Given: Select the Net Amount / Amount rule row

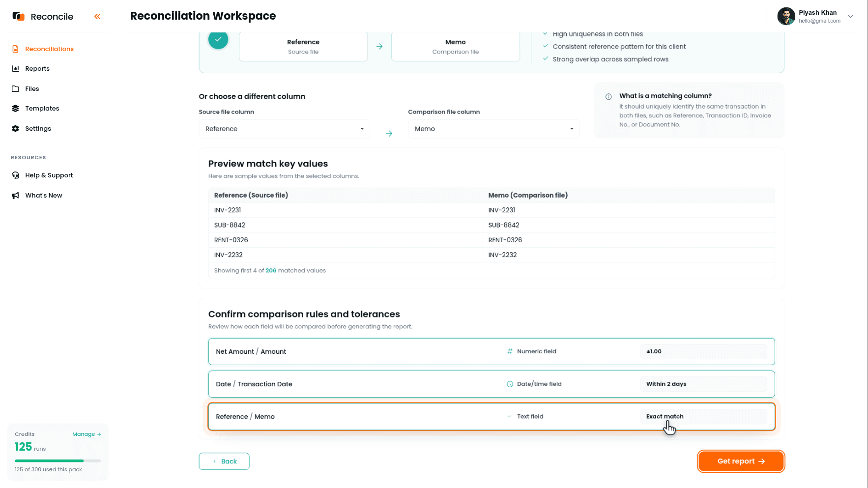Looking at the screenshot, I should pyautogui.click(x=492, y=351).
